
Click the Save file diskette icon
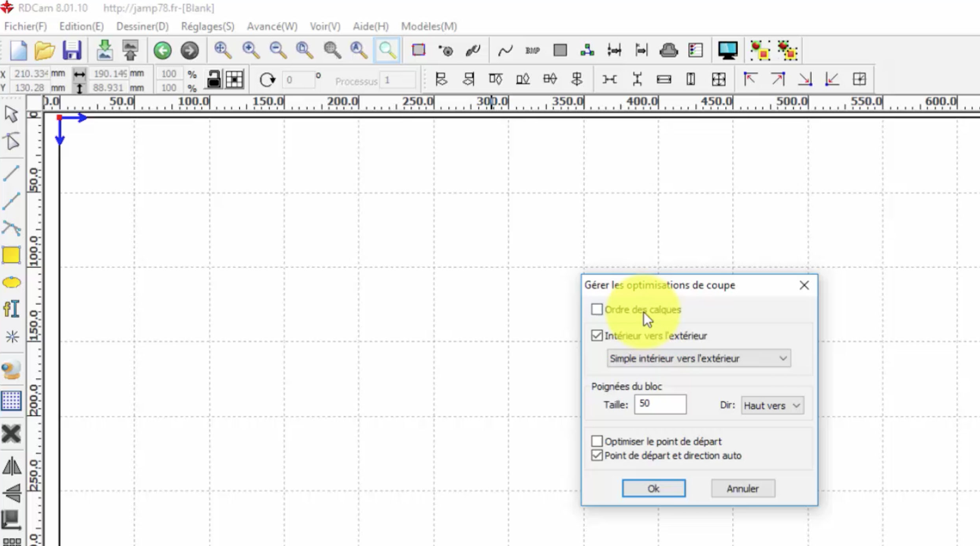click(72, 50)
